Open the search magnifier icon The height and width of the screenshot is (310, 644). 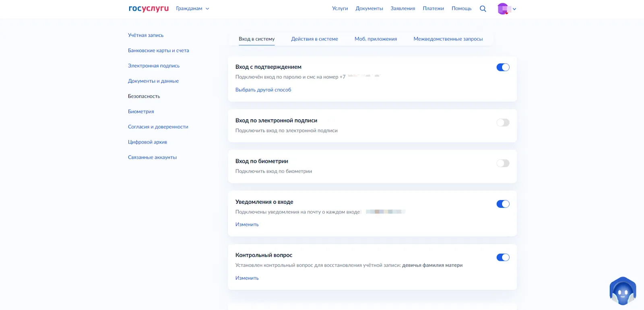click(x=483, y=9)
